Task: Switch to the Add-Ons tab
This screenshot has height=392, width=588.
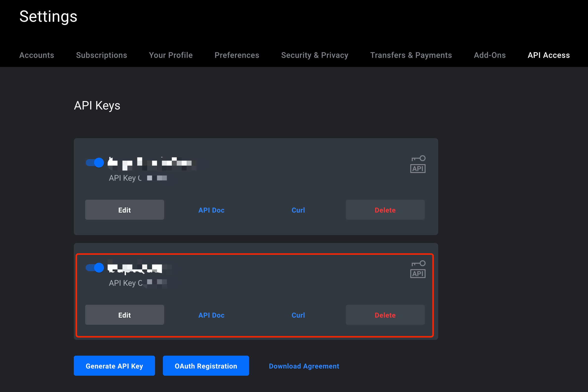Action: [x=490, y=55]
